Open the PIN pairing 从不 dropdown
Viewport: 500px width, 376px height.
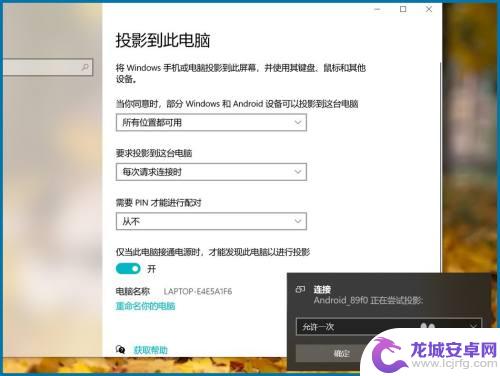coord(211,221)
